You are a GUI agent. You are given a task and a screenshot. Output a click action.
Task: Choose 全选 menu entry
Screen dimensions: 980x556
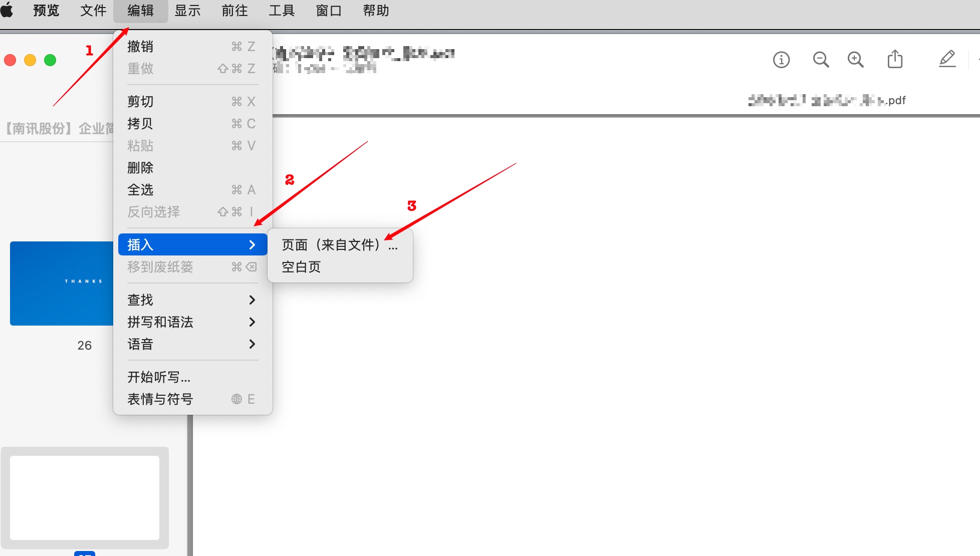click(193, 190)
